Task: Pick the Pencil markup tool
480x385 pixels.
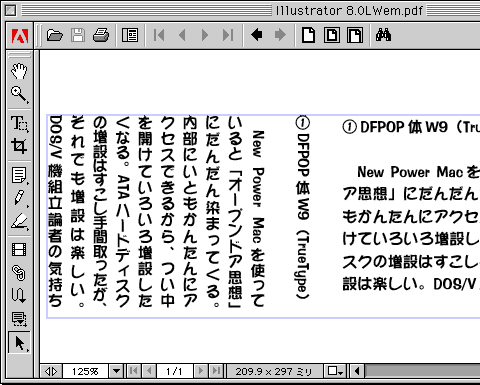Action: 19,198
